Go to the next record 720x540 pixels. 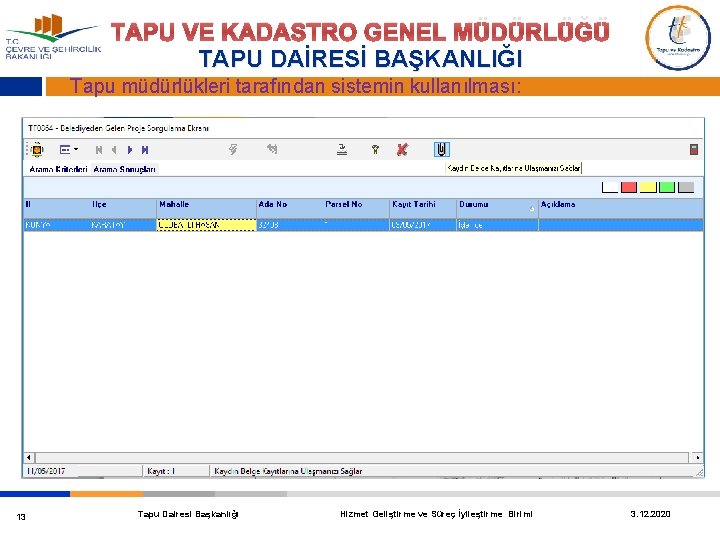pyautogui.click(x=130, y=150)
